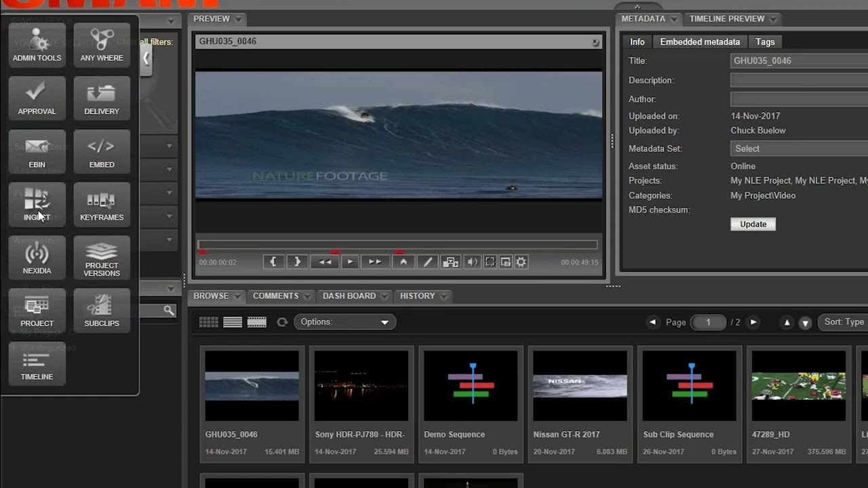The height and width of the screenshot is (488, 868).
Task: Open the Preview panel dropdown arrow
Action: click(239, 19)
